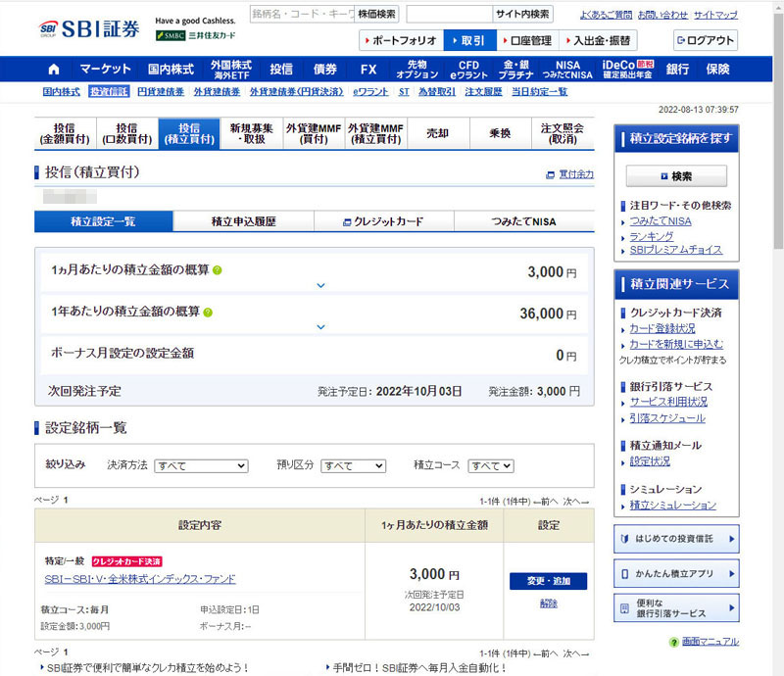Image resolution: width=784 pixels, height=676 pixels.
Task: Click the 銘柄名・コード search input field
Action: pos(300,14)
